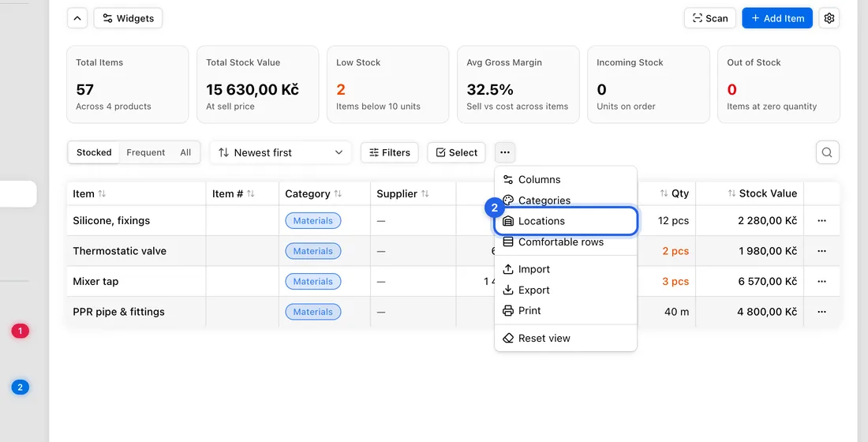Toggle the three-dot more options menu button
Screen dimensions: 868x442
pos(505,152)
